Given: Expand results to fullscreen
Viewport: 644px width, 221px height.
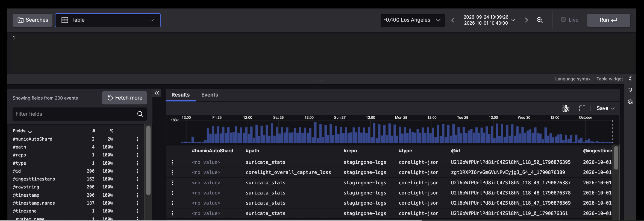Looking at the screenshot, I should 582,108.
